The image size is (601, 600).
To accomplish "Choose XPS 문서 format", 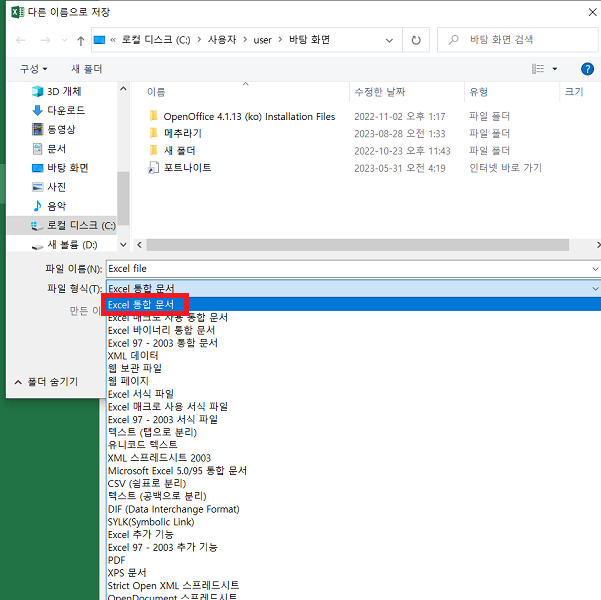I will pyautogui.click(x=127, y=573).
